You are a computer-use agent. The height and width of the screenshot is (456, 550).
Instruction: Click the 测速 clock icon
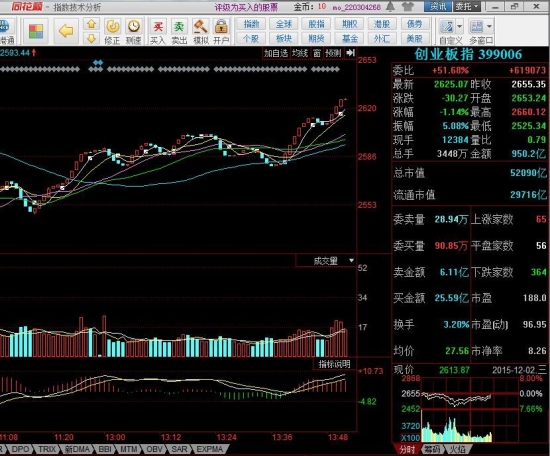pos(134,32)
